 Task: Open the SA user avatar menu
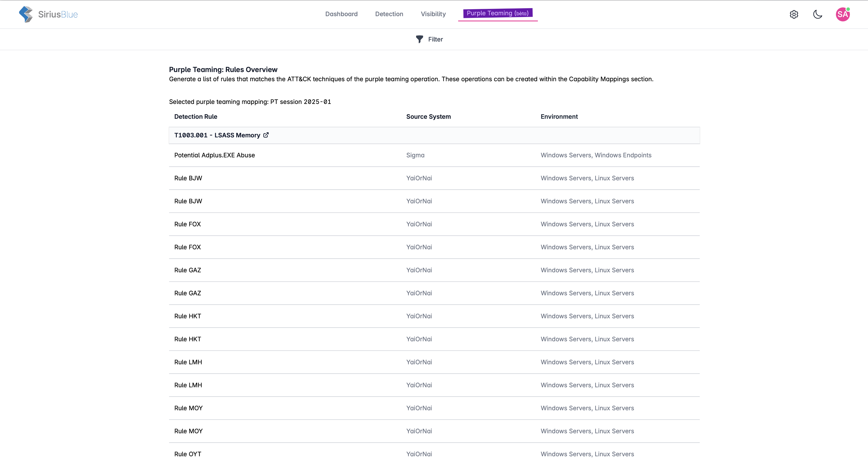click(842, 14)
